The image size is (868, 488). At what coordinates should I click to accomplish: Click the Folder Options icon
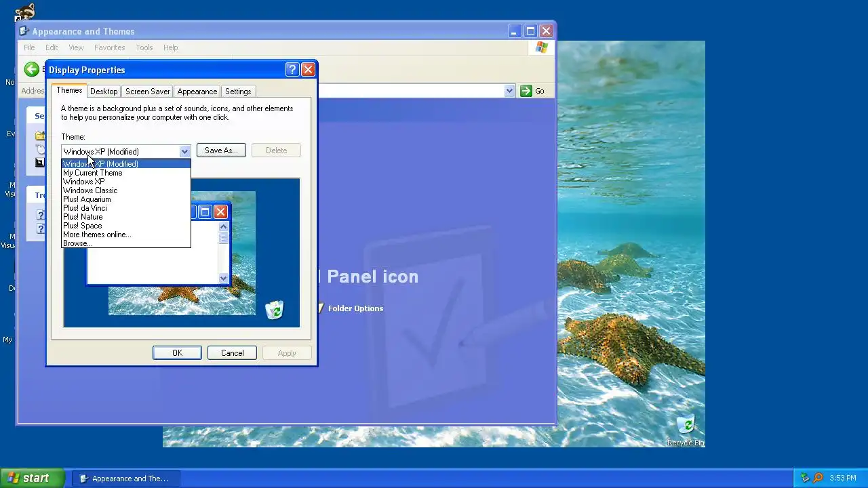(321, 308)
